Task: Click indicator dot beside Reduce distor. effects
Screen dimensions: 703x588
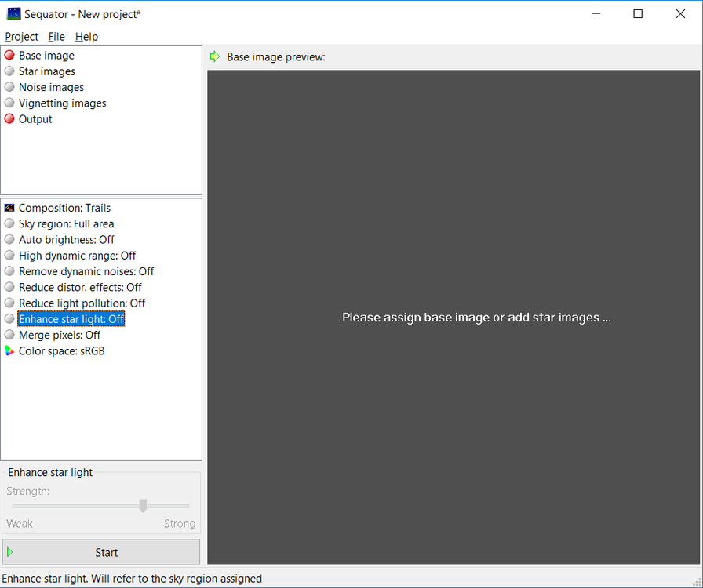Action: (x=9, y=287)
